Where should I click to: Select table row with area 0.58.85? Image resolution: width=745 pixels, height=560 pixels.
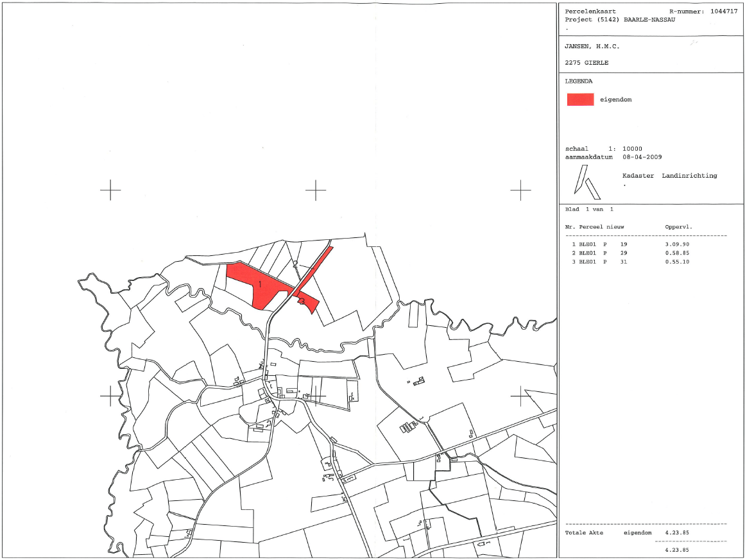pyautogui.click(x=631, y=253)
